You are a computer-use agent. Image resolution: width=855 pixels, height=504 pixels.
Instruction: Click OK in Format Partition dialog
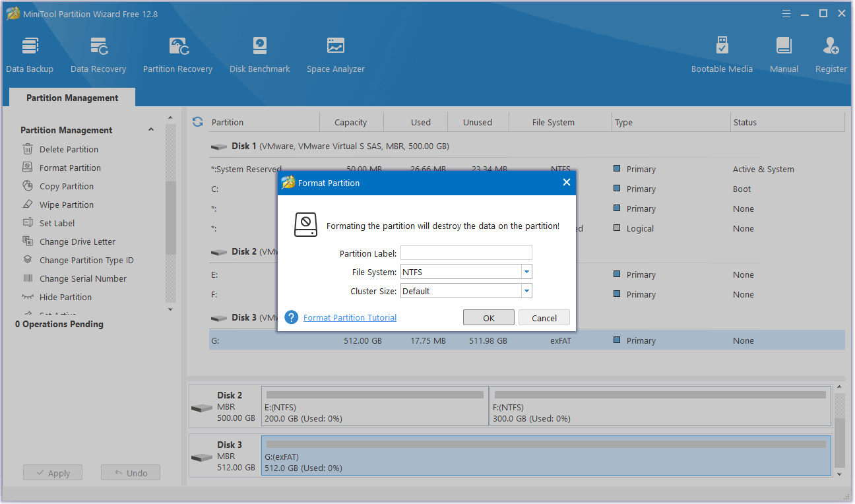[x=489, y=318]
